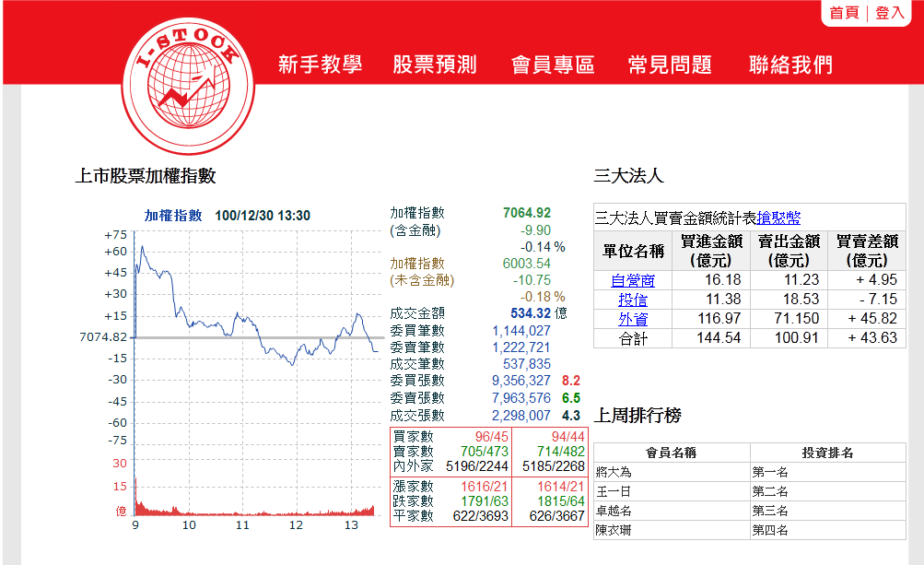Click the 首頁 link at top right
The width and height of the screenshot is (924, 565).
click(x=844, y=13)
